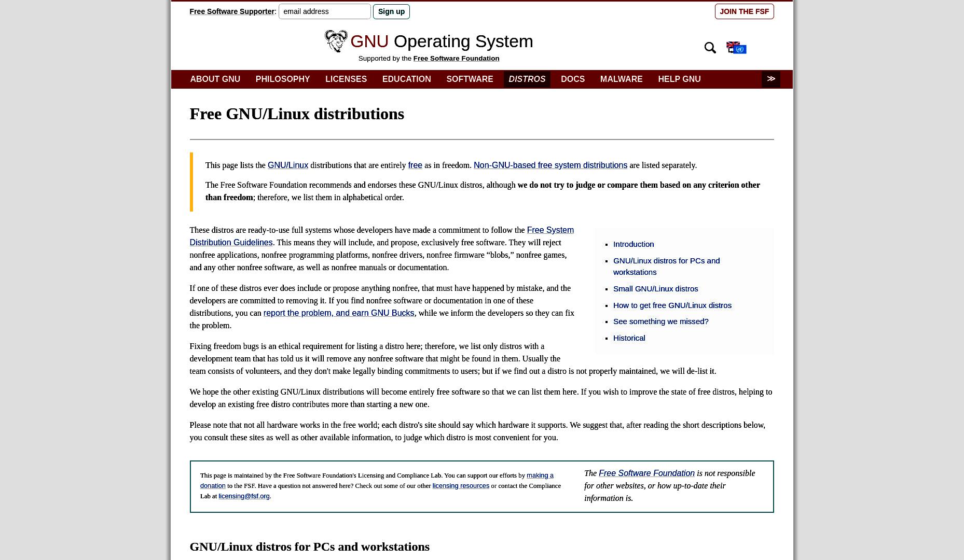
Task: Click the Free GNU/Linux distributions heading
Action: 297,114
